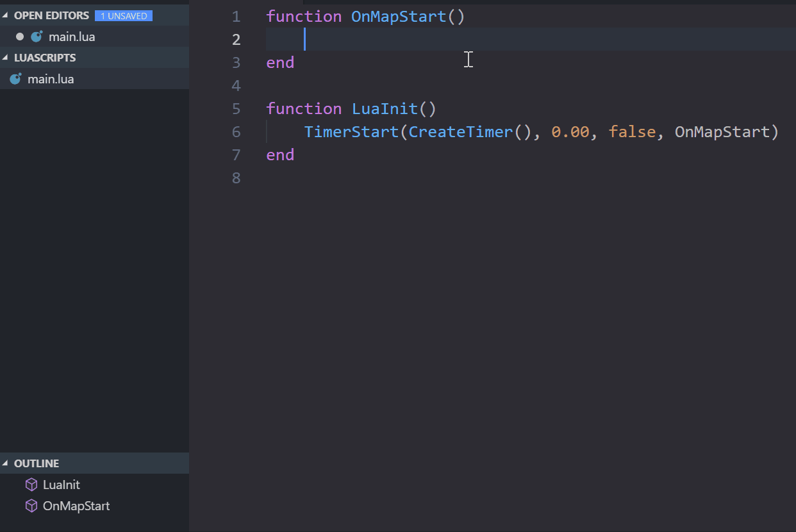Click the OUTLINE header label
This screenshot has height=532, width=796.
tap(37, 463)
